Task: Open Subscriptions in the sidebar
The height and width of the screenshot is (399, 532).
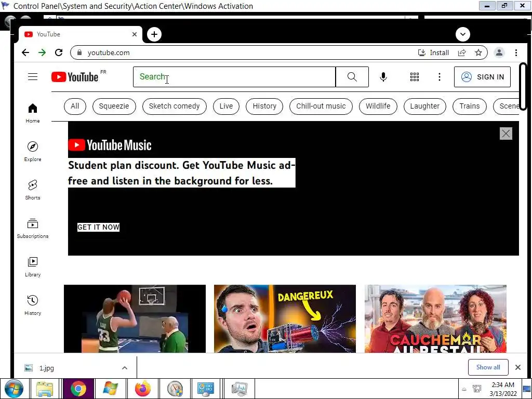Action: tap(33, 229)
